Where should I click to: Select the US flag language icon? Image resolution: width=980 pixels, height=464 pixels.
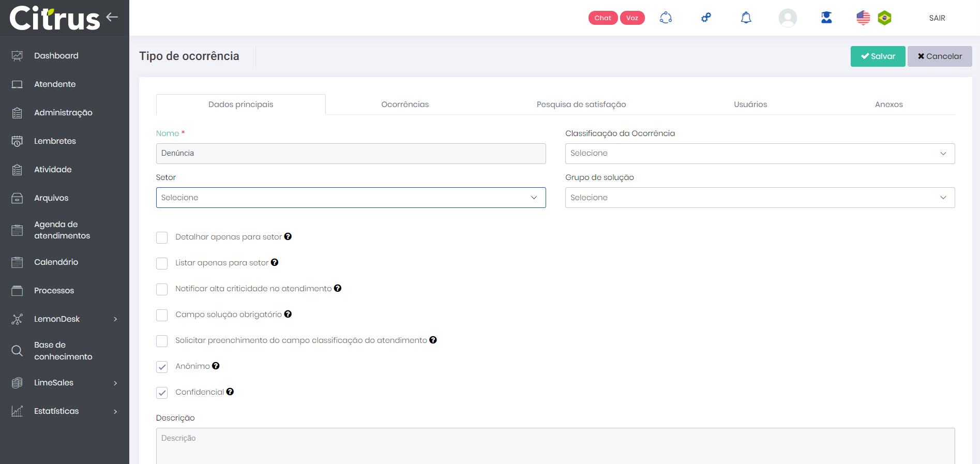(863, 18)
